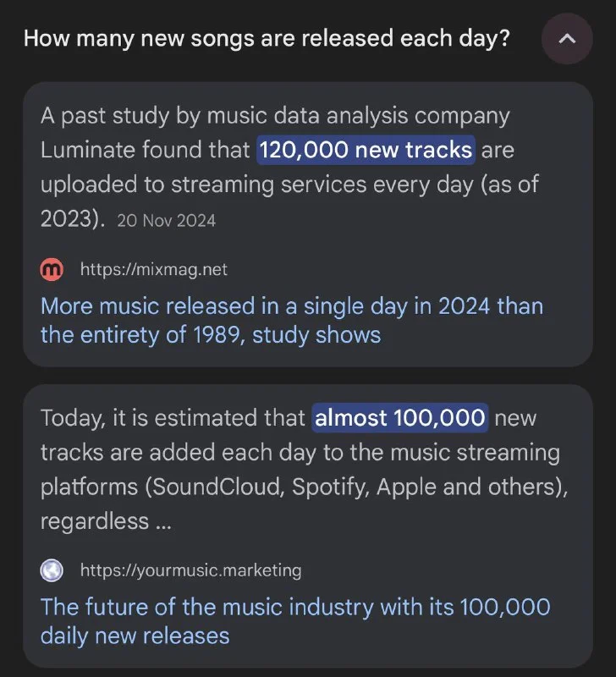Viewport: 616px width, 677px height.
Task: Click the highlighted "almost 100,000" text
Action: click(400, 418)
